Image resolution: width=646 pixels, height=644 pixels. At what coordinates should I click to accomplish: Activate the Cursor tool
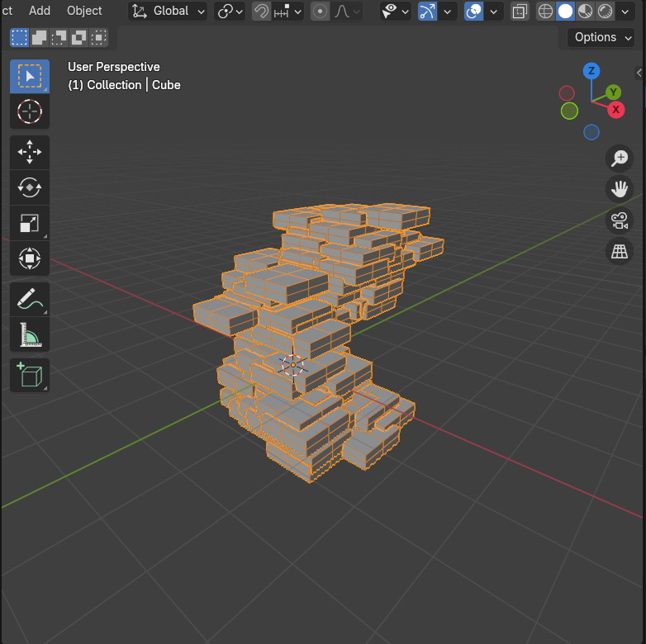[30, 111]
